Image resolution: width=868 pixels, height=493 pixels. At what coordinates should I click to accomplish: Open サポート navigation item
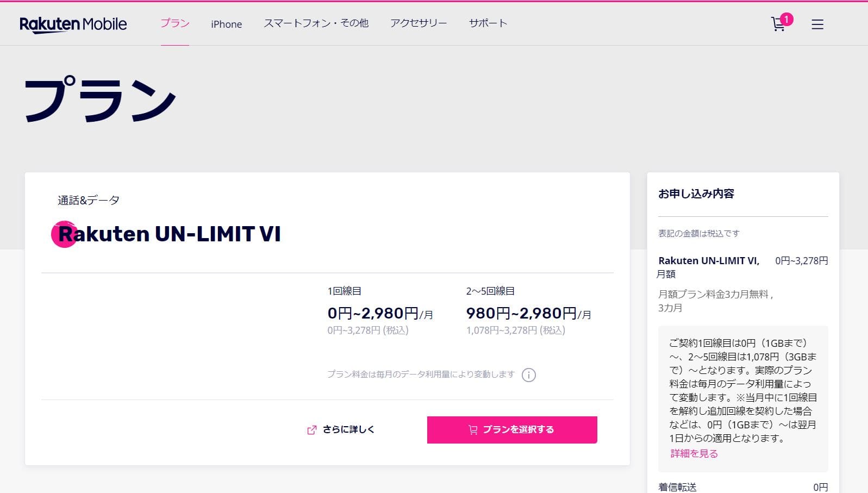[x=488, y=23]
